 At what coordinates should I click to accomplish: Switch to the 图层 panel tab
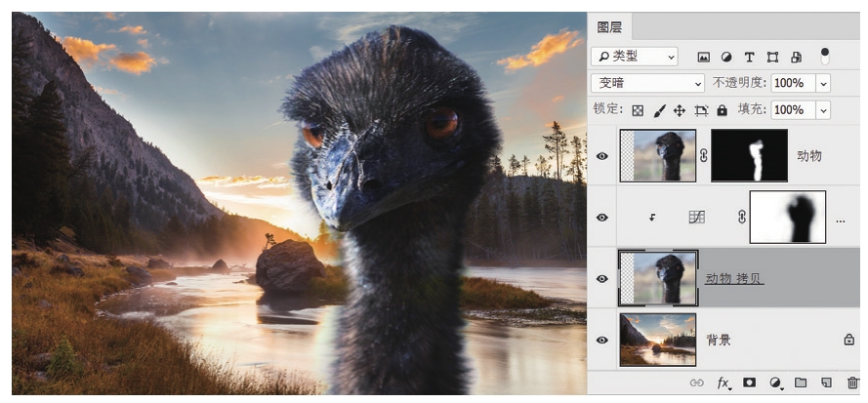609,27
